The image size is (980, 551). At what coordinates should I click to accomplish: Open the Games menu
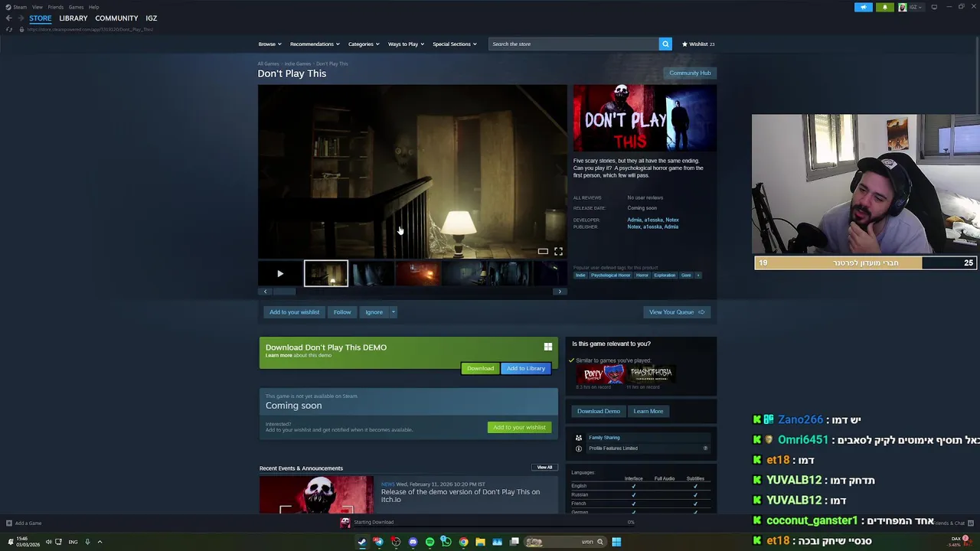(76, 7)
